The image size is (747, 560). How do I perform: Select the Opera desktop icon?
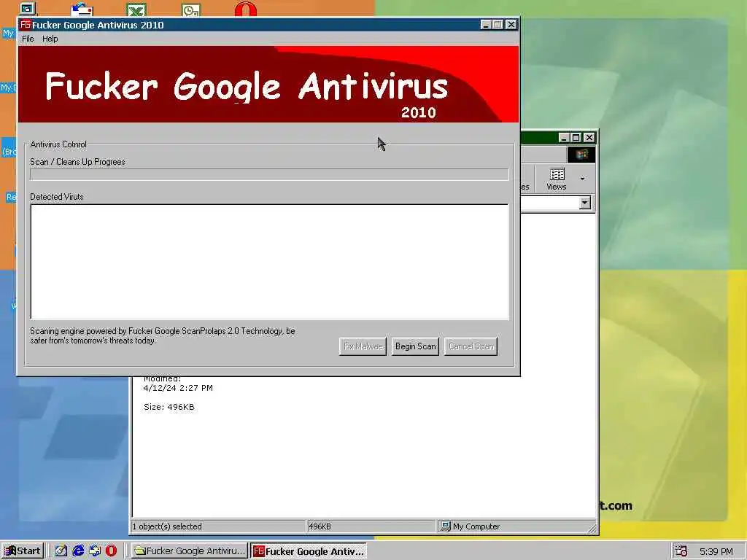point(246,9)
